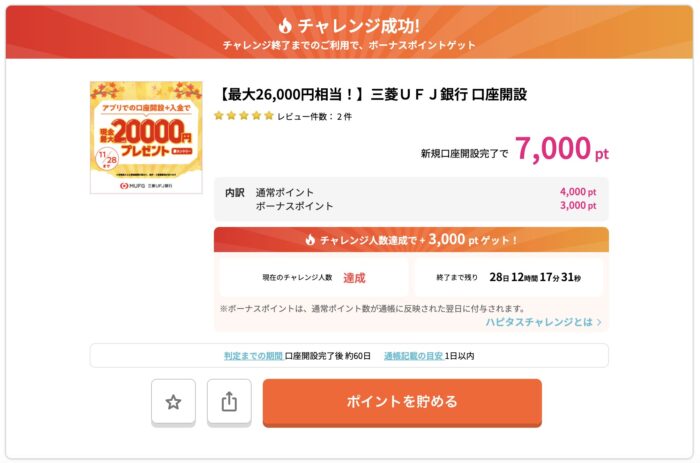The image size is (700, 463).
Task: Click the share icon button
Action: [229, 402]
